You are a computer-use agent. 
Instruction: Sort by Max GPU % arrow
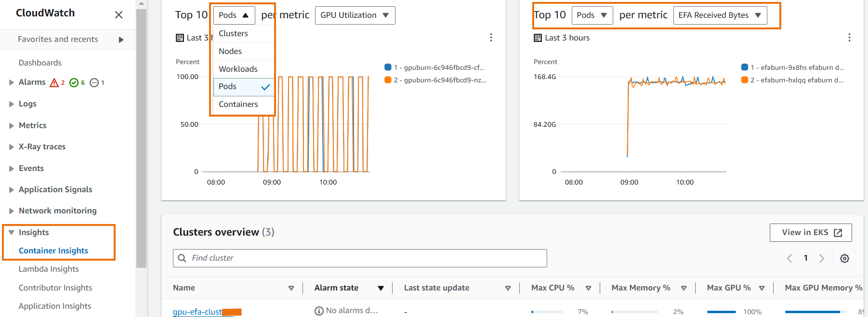pos(762,288)
